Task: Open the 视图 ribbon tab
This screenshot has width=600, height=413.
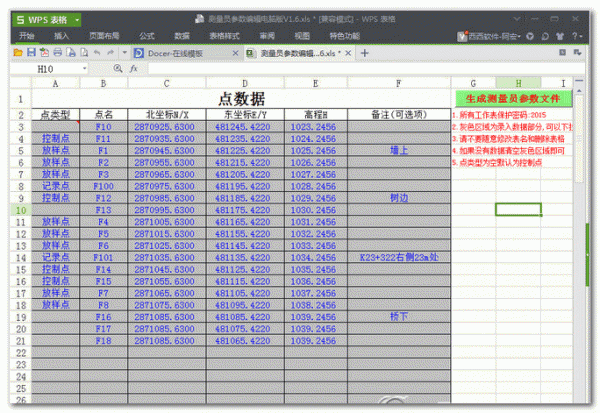Action: [x=302, y=36]
